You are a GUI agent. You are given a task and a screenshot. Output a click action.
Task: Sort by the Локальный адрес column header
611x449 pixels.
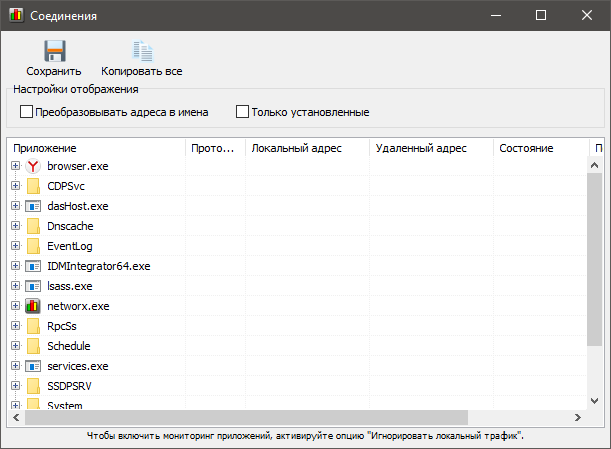307,148
